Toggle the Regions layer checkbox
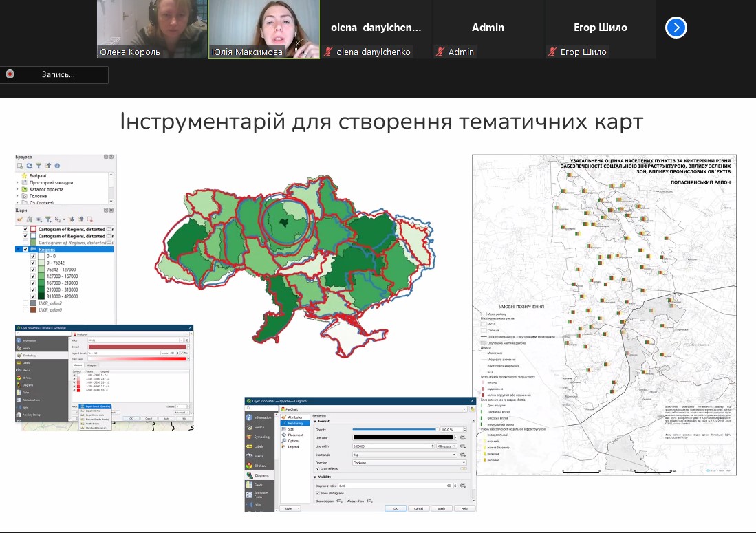The image size is (756, 533). tap(26, 249)
